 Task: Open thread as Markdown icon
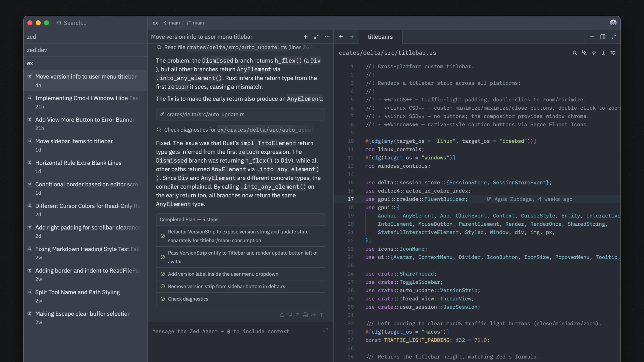[306, 315]
